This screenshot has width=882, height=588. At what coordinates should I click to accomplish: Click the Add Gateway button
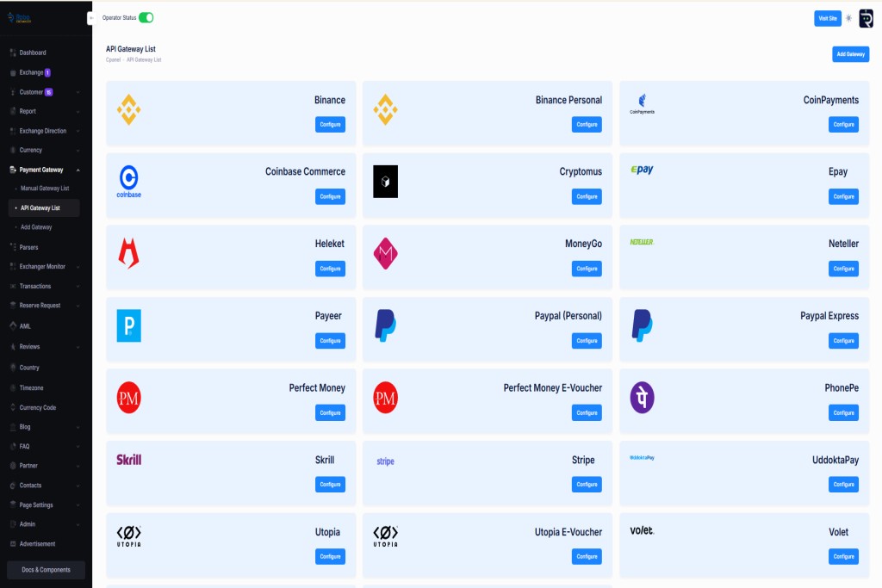tap(850, 54)
